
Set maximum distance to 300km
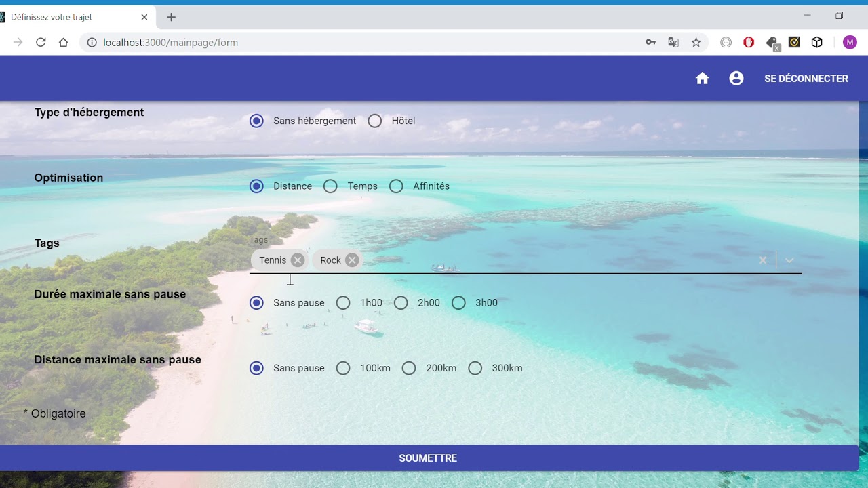pyautogui.click(x=475, y=368)
